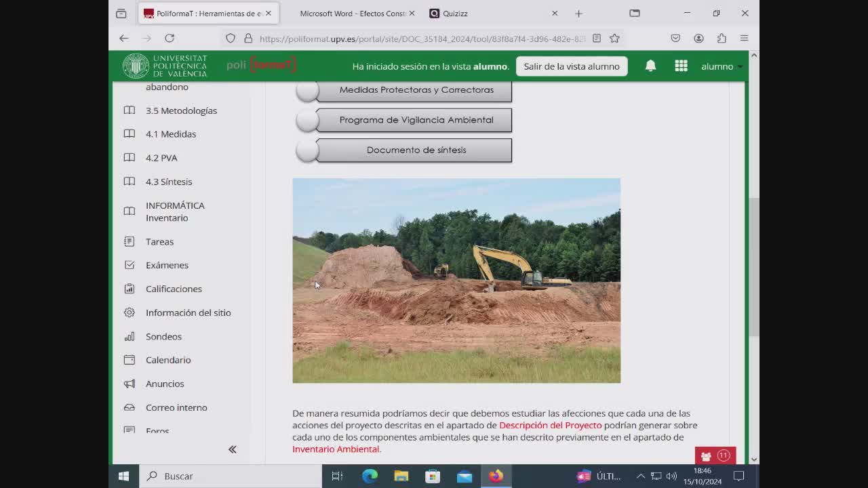Open the notifications bell icon
The width and height of the screenshot is (868, 488).
(x=650, y=66)
